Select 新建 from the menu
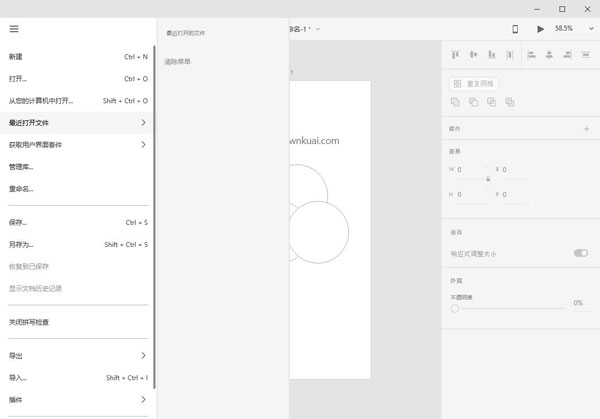 click(x=16, y=57)
